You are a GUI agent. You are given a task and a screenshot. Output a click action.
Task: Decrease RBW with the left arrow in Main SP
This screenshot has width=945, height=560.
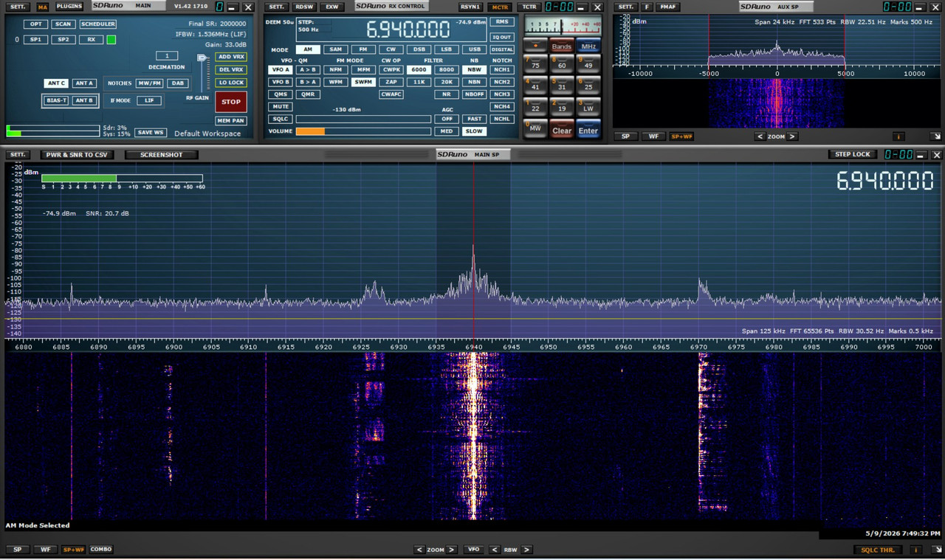(495, 550)
